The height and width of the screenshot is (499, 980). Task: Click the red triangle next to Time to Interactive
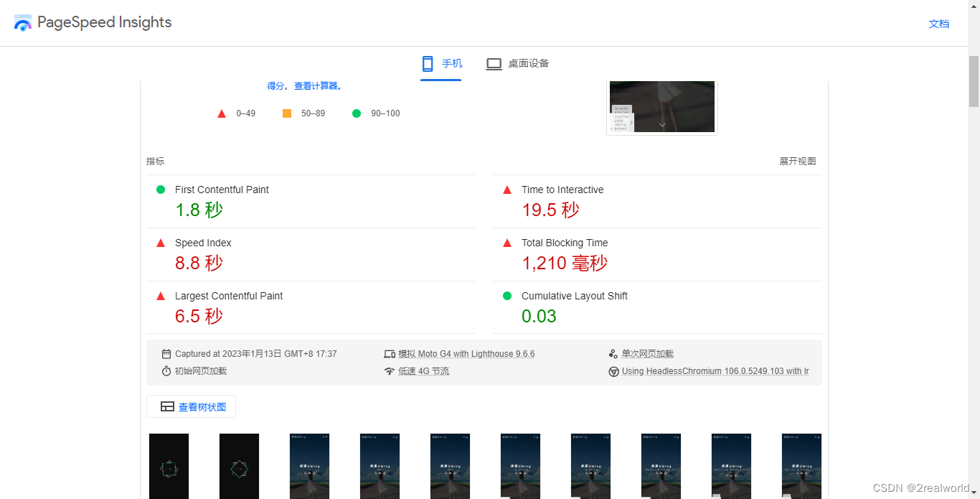pos(507,190)
